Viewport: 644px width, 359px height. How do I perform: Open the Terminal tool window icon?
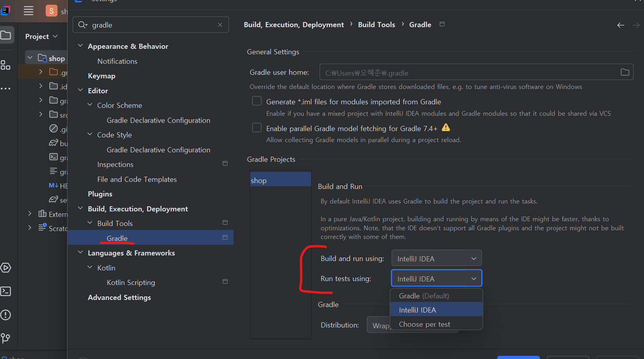click(x=6, y=291)
